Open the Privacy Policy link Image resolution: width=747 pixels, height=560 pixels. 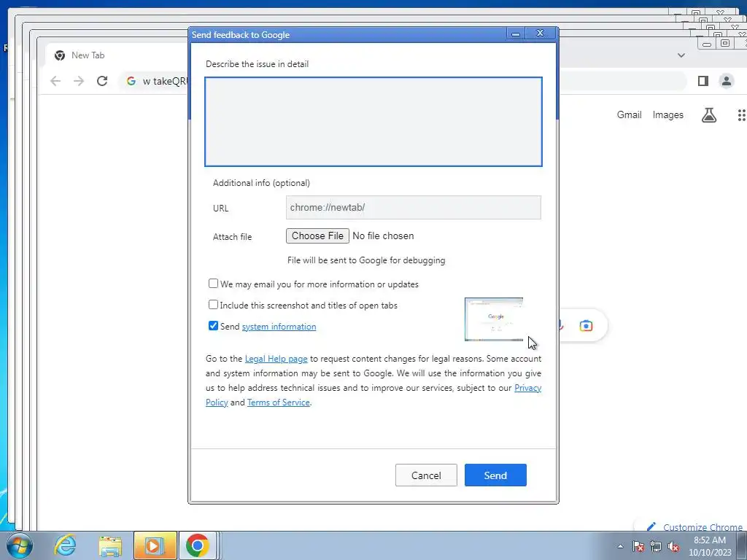click(x=528, y=388)
